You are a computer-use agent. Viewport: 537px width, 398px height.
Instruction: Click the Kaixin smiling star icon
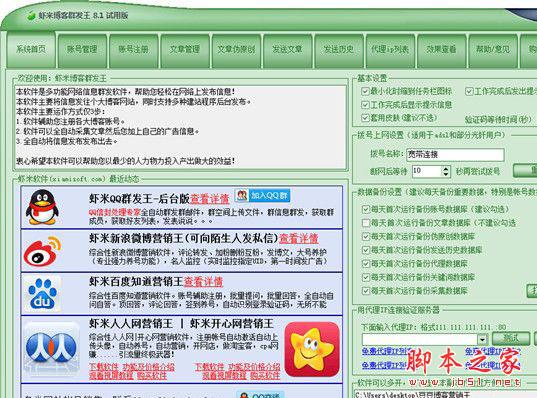[x=312, y=349]
